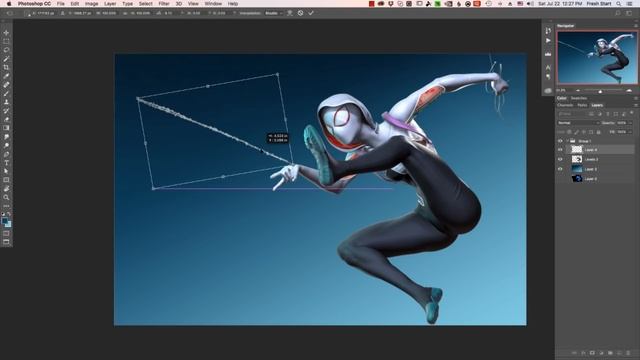Screen dimensions: 640x360
Task: Hide the Levels 2 adjustment layer
Action: click(x=560, y=159)
